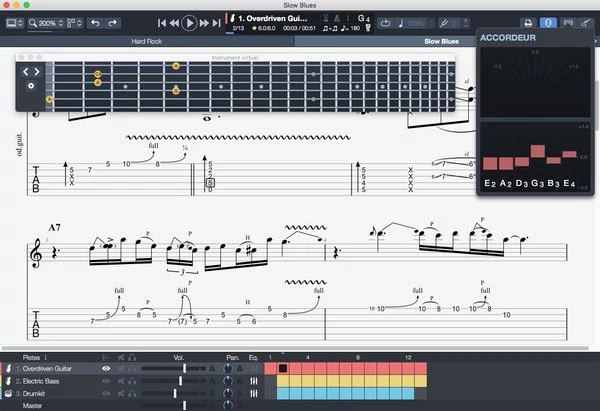The image size is (600, 411).
Task: Mute the Drumkit track
Action: point(121,393)
